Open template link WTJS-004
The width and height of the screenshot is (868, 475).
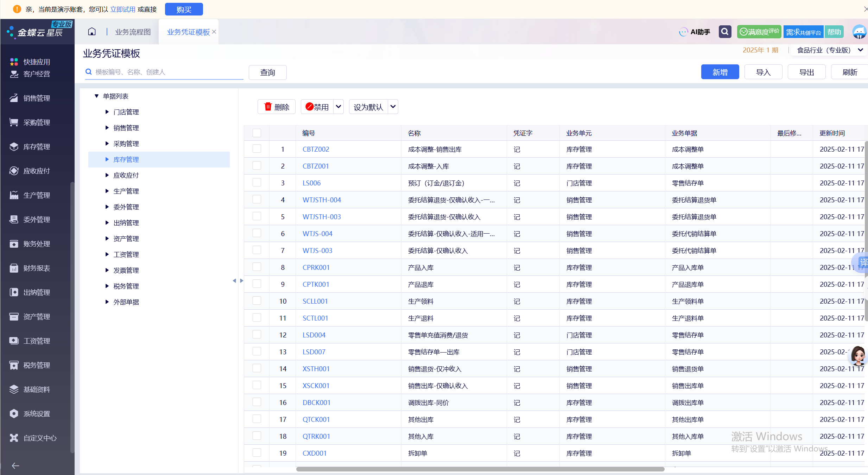[317, 234]
